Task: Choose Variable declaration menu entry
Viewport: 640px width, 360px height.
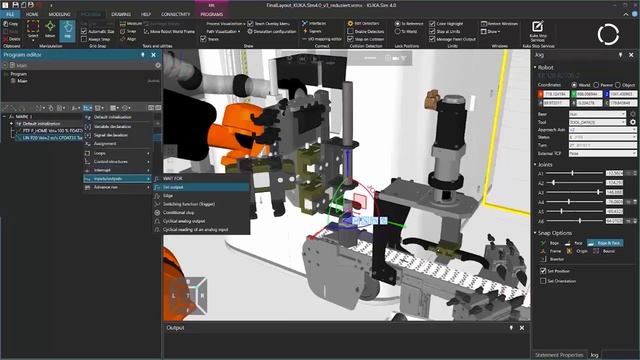Action: (x=117, y=127)
